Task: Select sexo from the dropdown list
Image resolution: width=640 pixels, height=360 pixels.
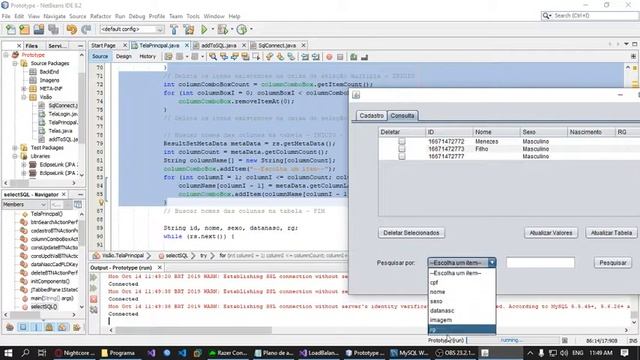Action: tap(462, 301)
